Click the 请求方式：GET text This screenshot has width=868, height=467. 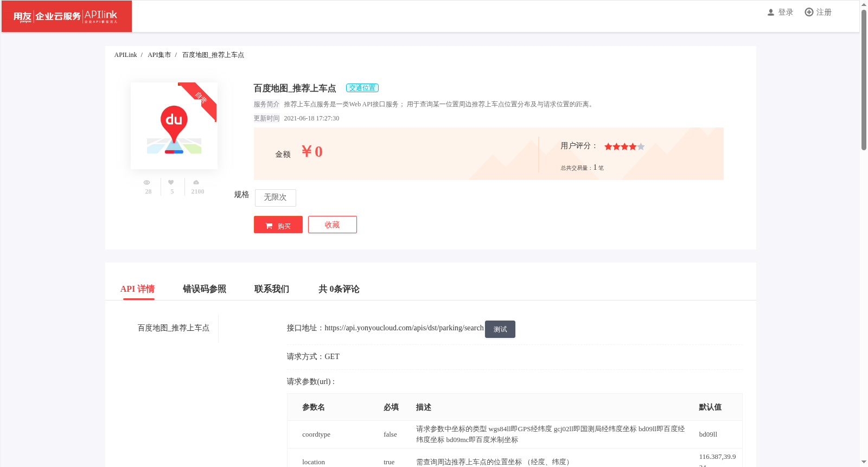[x=313, y=357]
